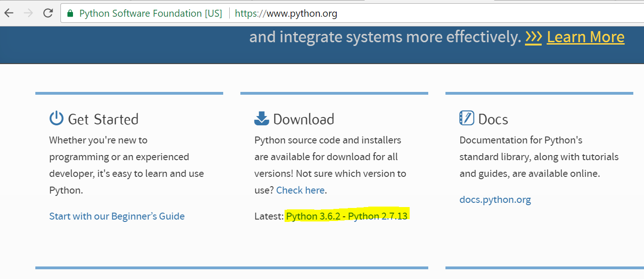644x279 pixels.
Task: Focus the address bar URL https://www.python.org
Action: coord(286,13)
